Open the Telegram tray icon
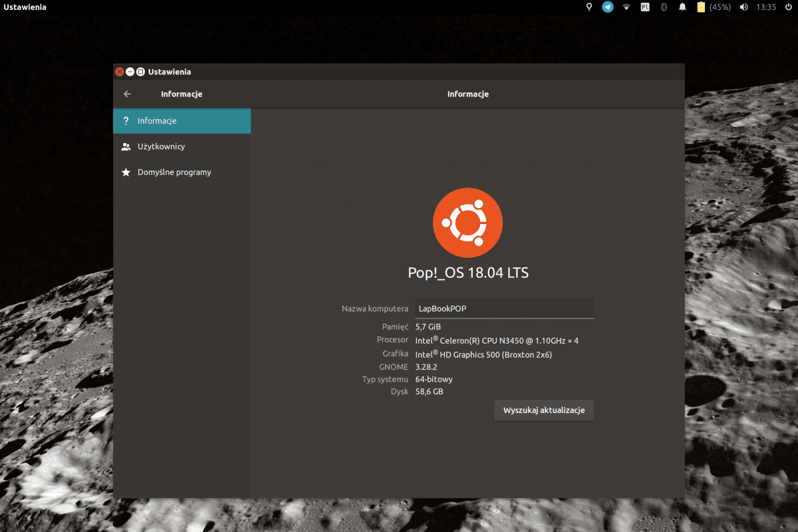Viewport: 798px width, 532px height. (607, 7)
